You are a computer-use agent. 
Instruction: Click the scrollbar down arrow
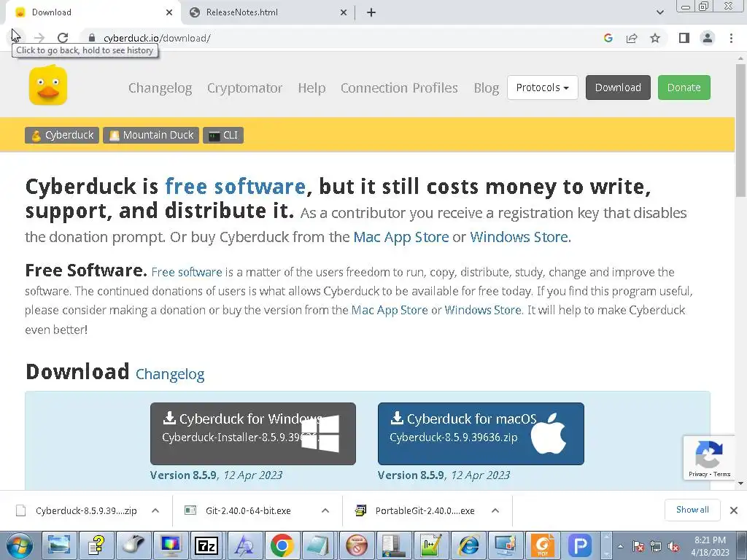click(x=741, y=483)
